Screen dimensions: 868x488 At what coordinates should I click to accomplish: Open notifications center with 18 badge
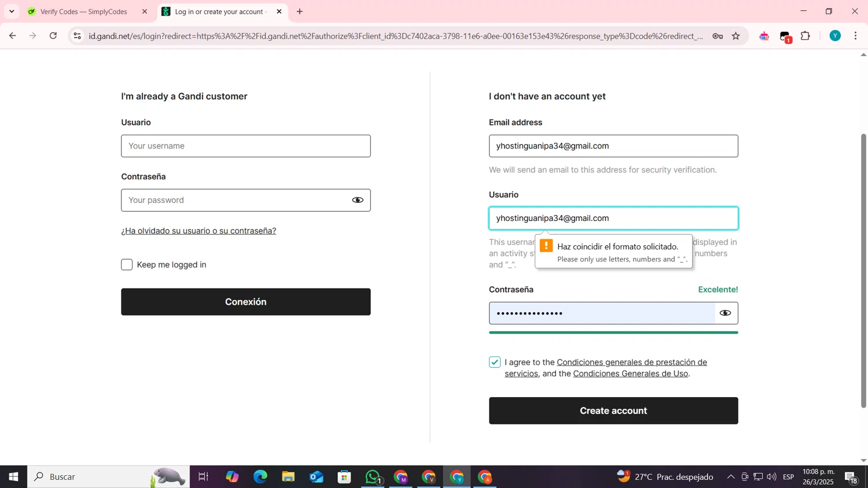point(852,478)
